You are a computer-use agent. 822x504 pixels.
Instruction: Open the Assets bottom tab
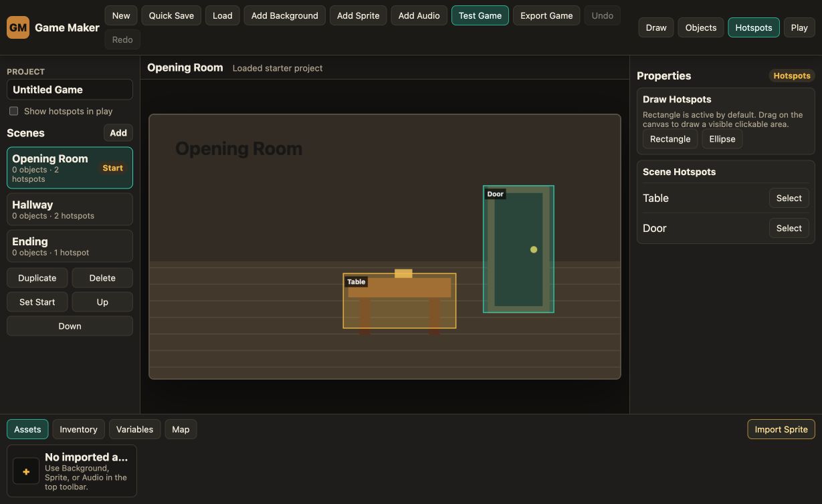pyautogui.click(x=27, y=429)
